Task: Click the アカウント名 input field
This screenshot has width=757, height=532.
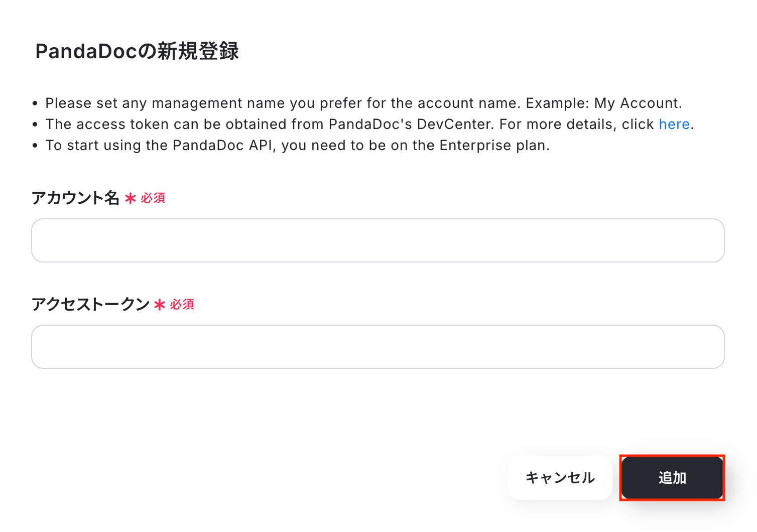Action: tap(377, 240)
